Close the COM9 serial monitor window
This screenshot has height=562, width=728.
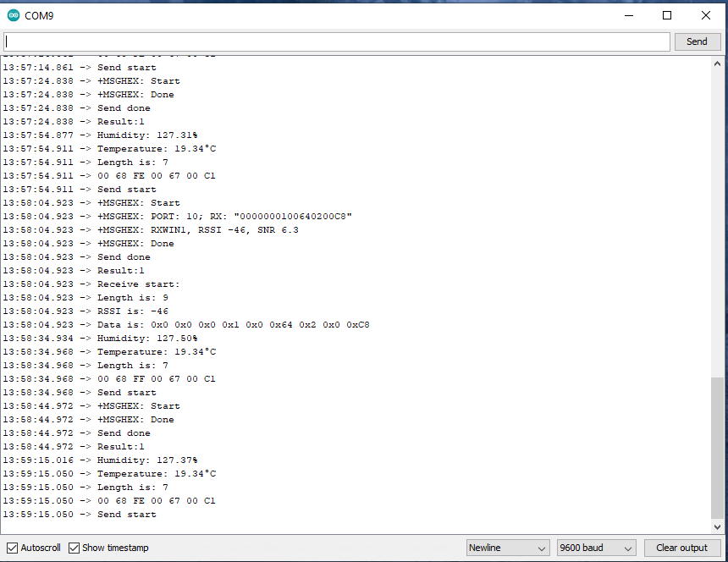[706, 15]
